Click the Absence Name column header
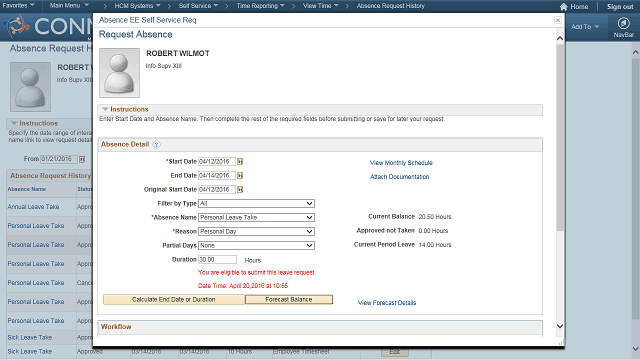640x360 pixels. pyautogui.click(x=27, y=189)
